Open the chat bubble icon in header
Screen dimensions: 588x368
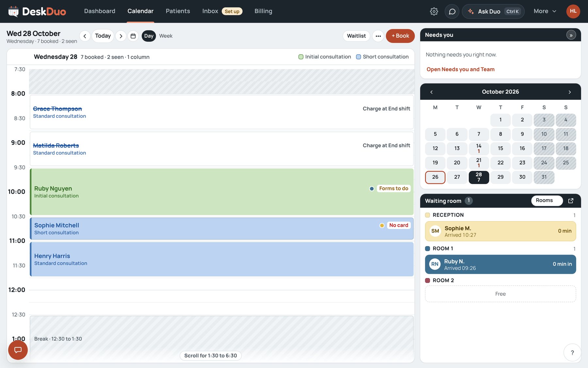pyautogui.click(x=452, y=11)
